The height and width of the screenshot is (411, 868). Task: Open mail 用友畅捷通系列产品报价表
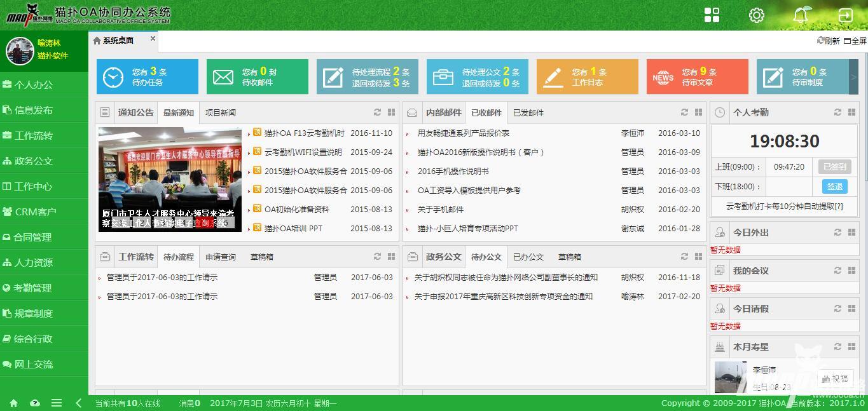[464, 133]
